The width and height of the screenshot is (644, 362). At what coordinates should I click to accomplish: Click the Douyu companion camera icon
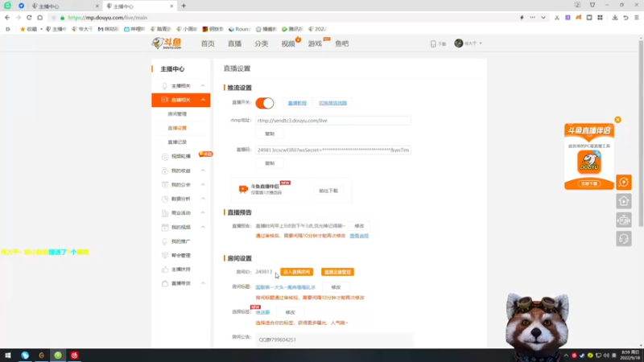tap(243, 189)
